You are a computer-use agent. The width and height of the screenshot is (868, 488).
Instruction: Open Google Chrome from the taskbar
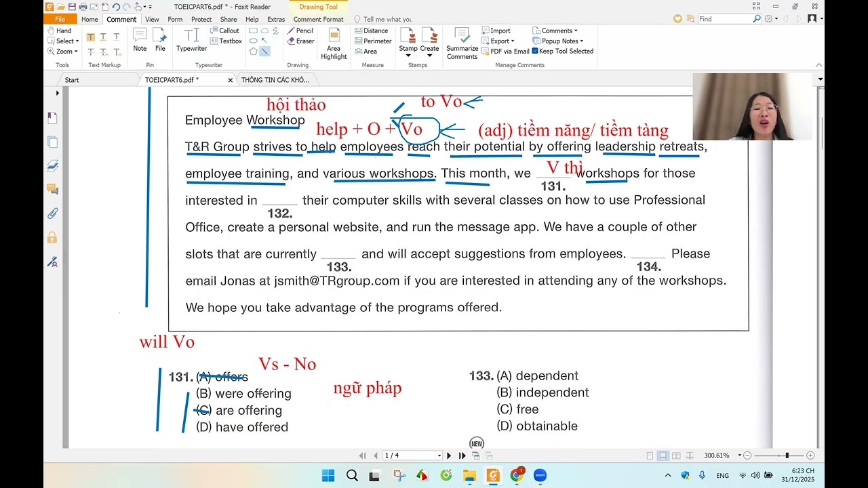coord(516,475)
